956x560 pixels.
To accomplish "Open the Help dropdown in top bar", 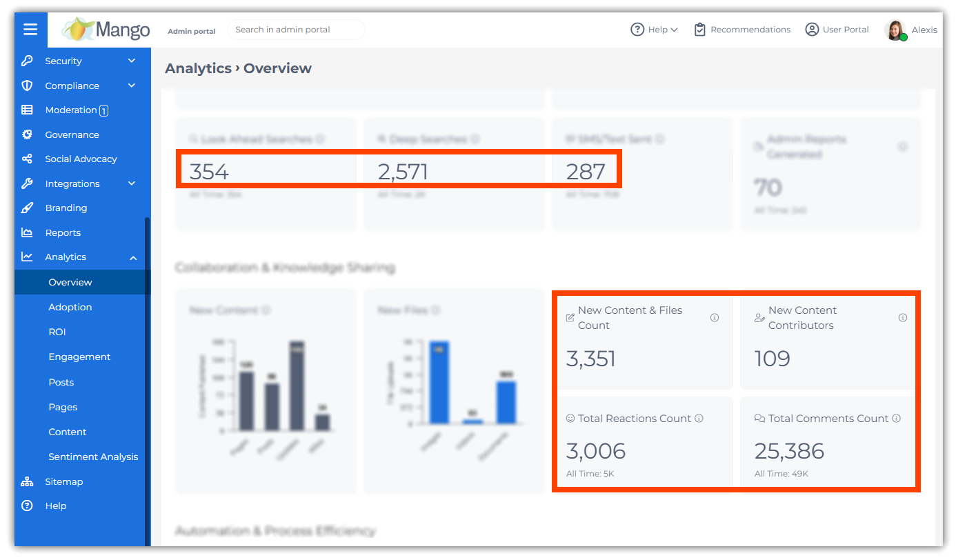I will 654,30.
